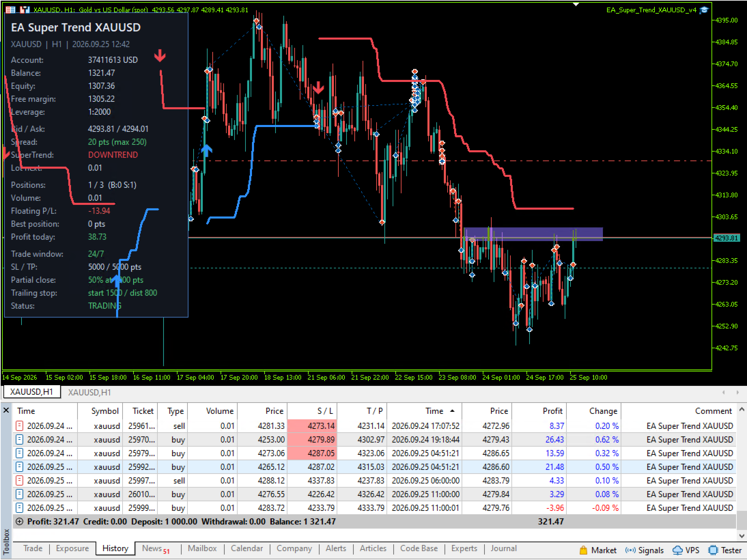
Task: Click buy order icon in ticket 25970 row
Action: 20,439
